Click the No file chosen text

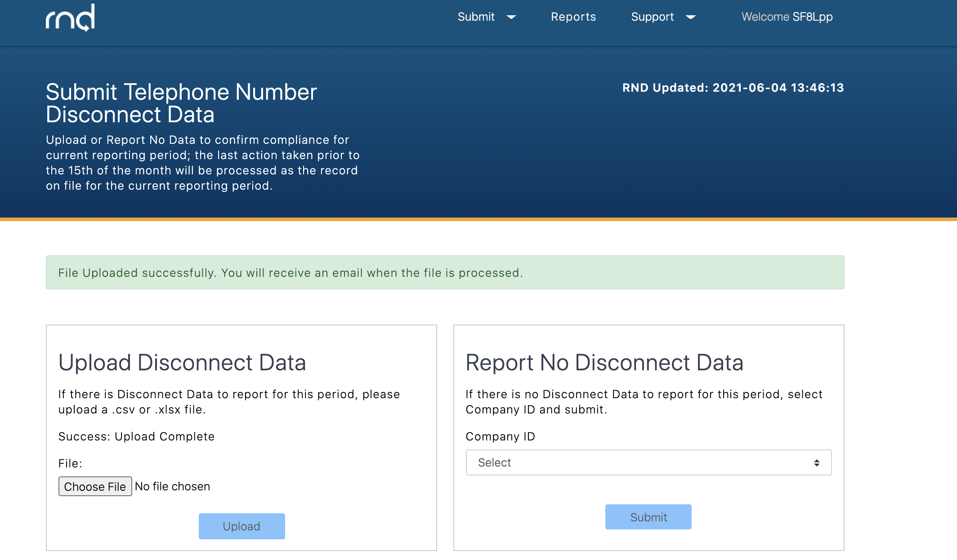point(172,486)
